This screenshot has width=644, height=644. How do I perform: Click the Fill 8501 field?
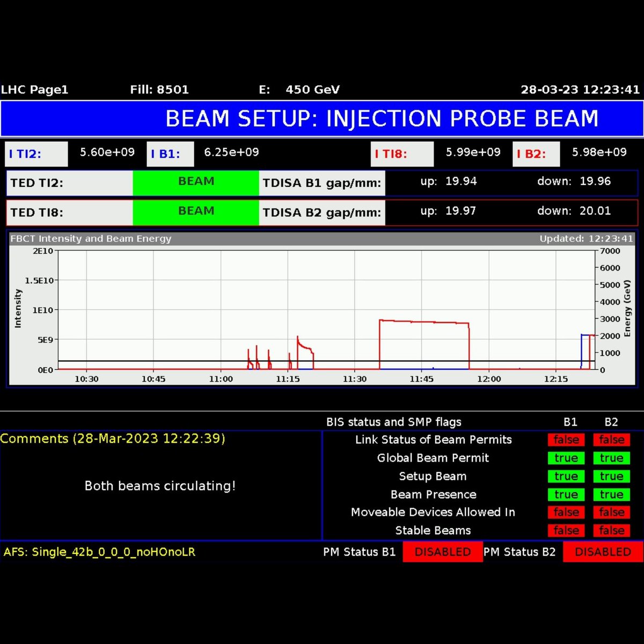(x=158, y=90)
